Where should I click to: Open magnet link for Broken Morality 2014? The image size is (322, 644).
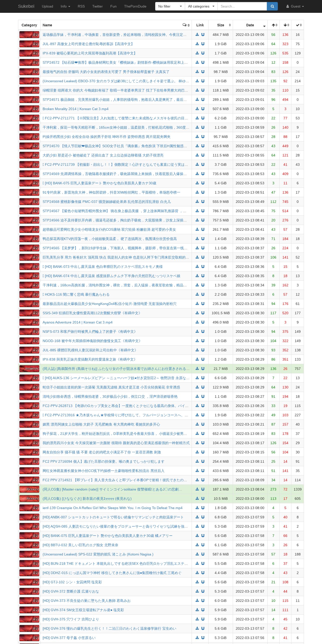tap(203, 109)
